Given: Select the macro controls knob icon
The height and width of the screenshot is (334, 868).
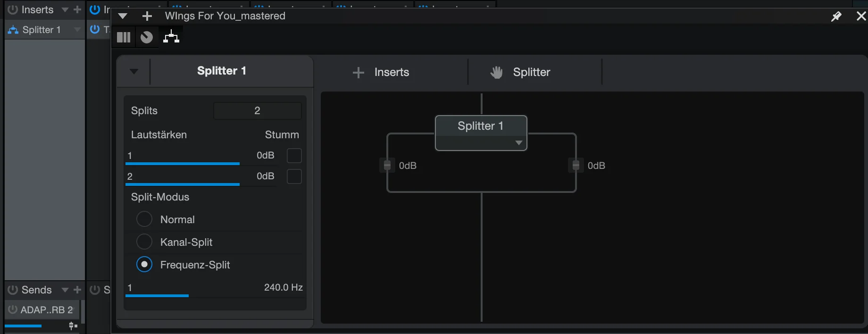Looking at the screenshot, I should [147, 37].
